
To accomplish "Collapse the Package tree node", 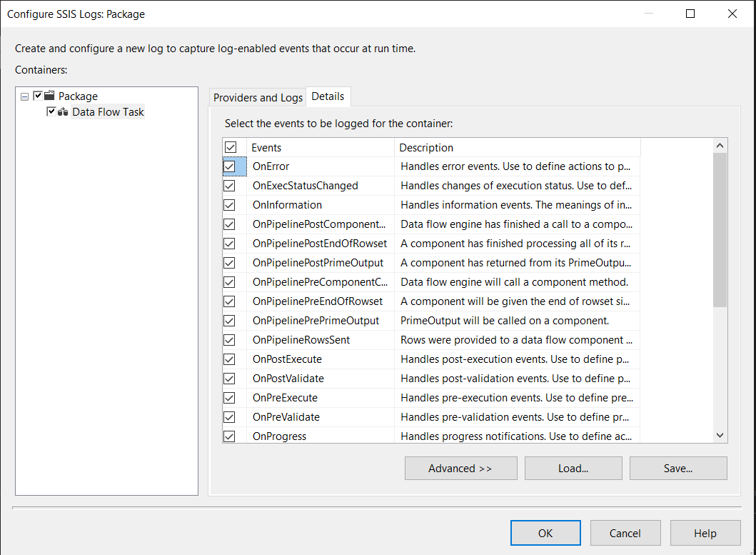I will [x=25, y=96].
